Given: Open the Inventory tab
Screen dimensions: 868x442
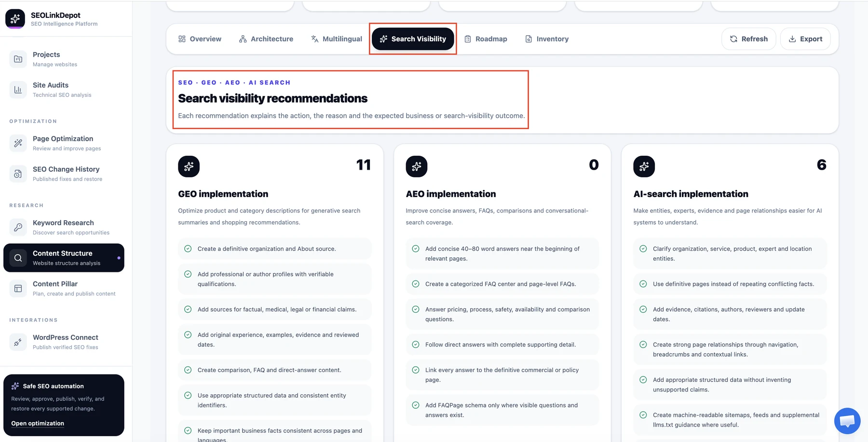Looking at the screenshot, I should coord(547,39).
